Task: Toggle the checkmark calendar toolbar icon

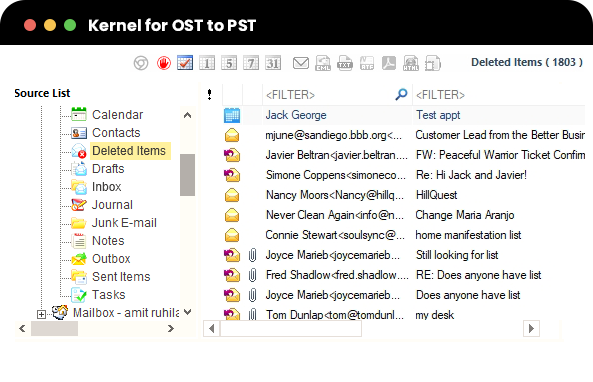Action: click(185, 63)
